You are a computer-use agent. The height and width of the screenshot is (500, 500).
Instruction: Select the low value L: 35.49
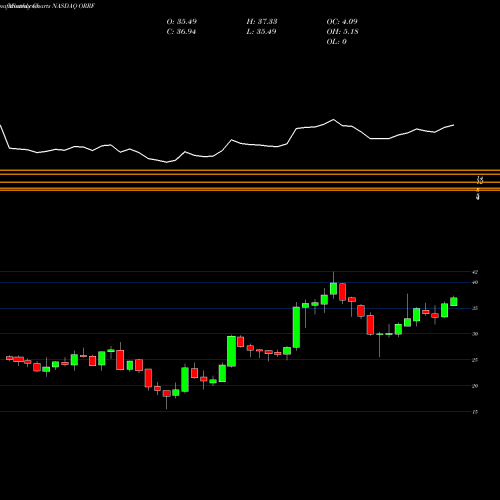(261, 32)
